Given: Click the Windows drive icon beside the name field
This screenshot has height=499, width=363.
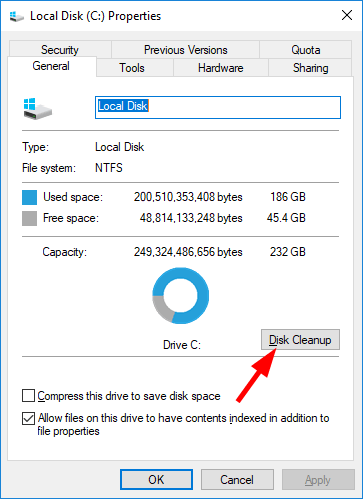Looking at the screenshot, I should coord(37,109).
